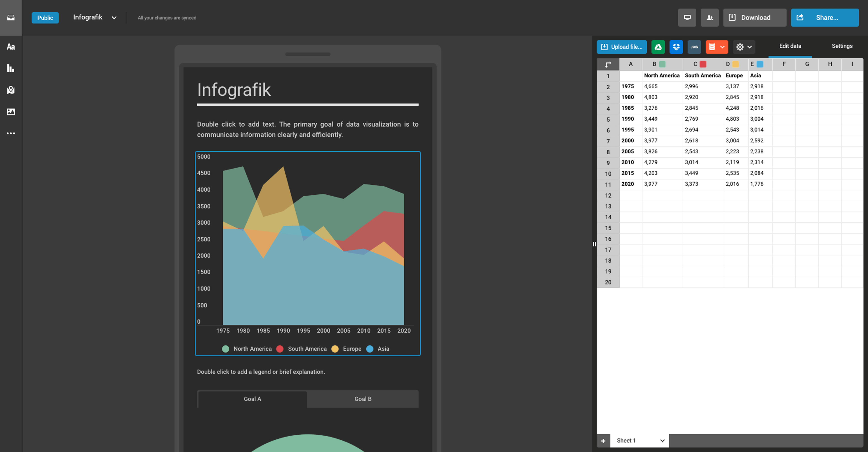The image size is (868, 452).
Task: Click the green color swatch on column B
Action: [662, 64]
